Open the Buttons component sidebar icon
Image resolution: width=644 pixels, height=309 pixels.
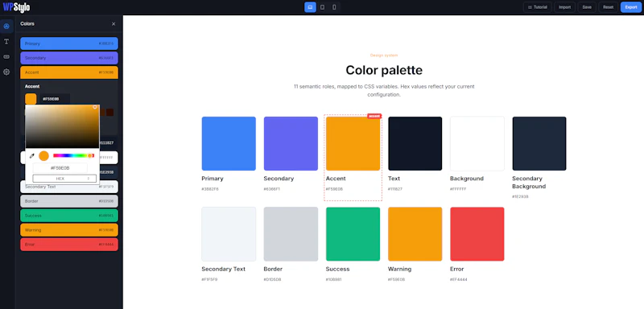[x=6, y=56]
